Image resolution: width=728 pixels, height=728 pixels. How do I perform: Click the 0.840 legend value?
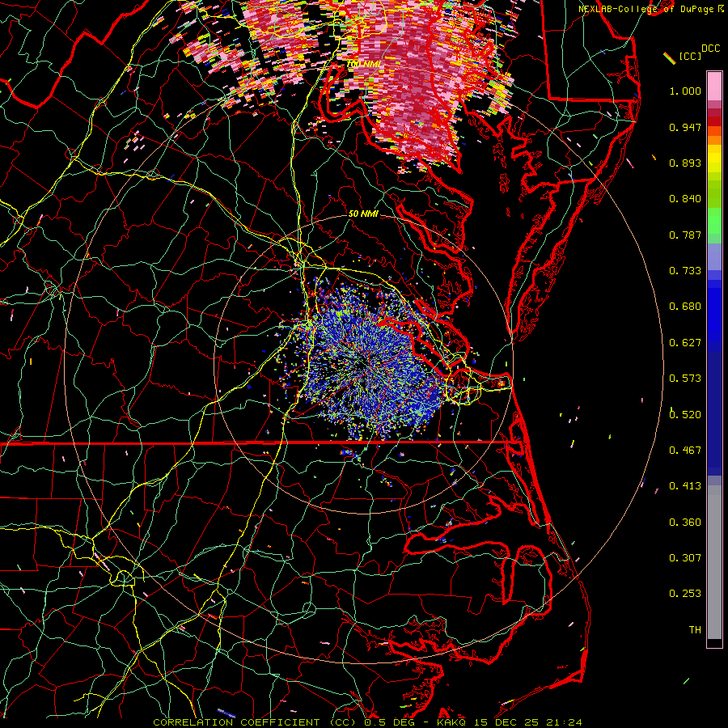click(685, 199)
